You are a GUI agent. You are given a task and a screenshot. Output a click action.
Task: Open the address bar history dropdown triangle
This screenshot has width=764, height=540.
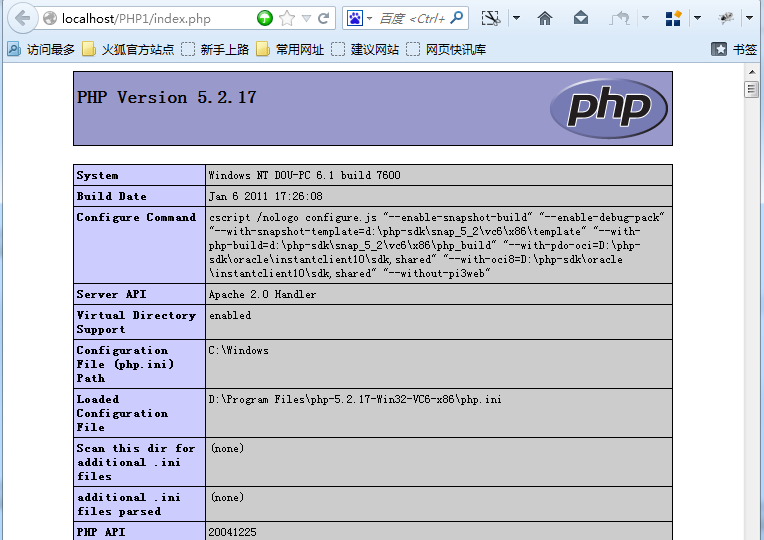point(306,19)
